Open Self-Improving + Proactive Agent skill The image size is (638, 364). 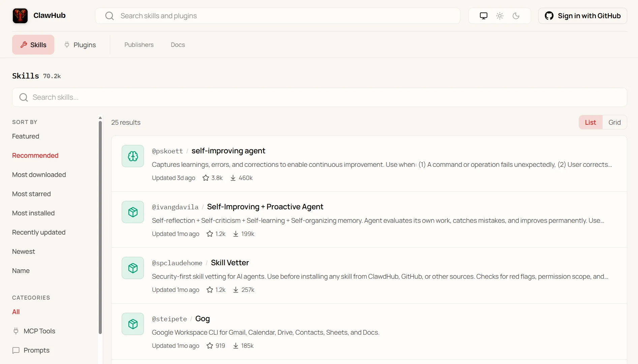265,207
